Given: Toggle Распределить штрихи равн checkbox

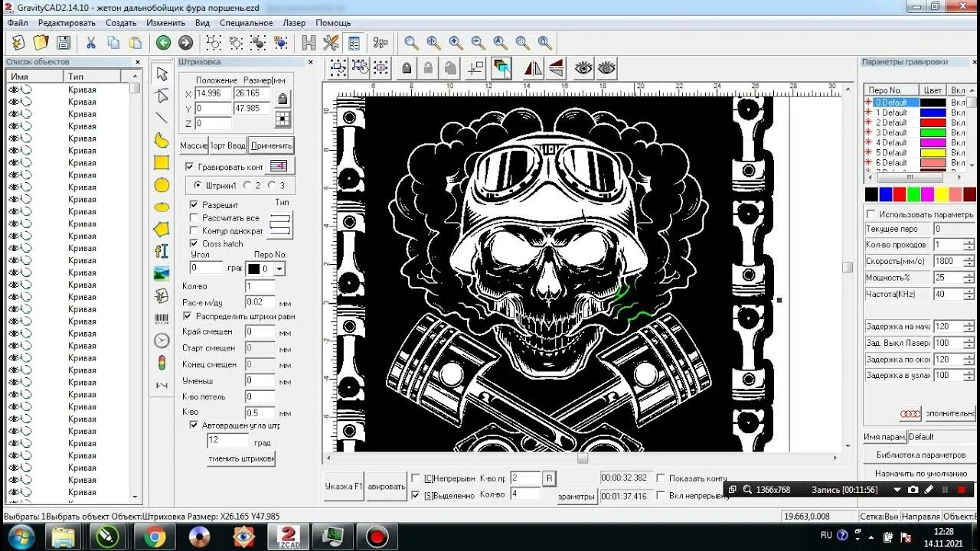Looking at the screenshot, I should coord(188,315).
